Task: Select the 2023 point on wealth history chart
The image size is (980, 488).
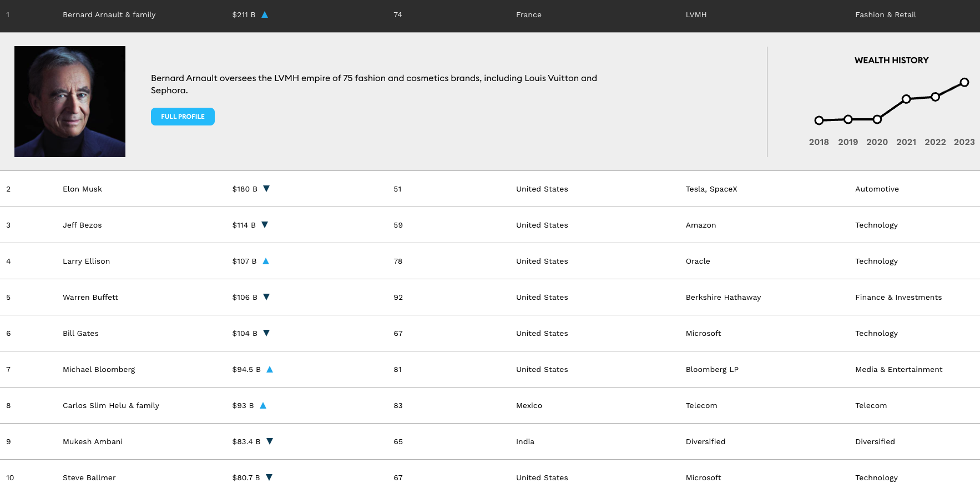Action: 964,82
